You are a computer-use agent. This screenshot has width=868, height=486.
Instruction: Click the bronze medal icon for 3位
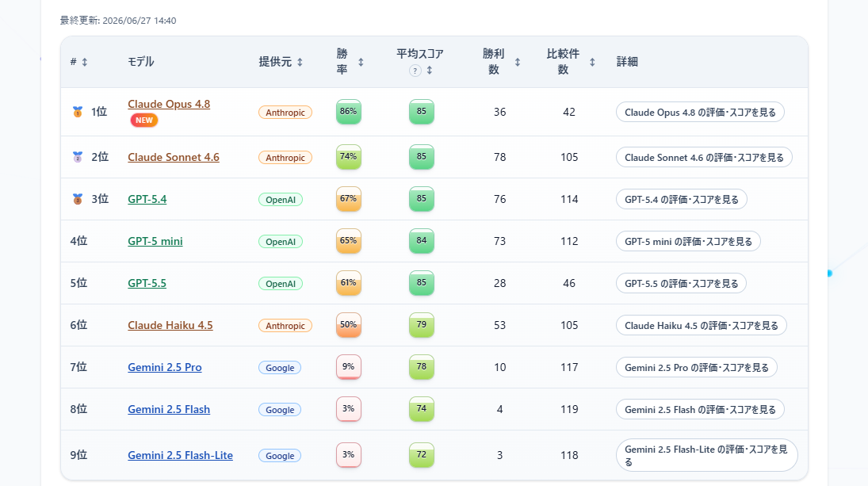coord(78,199)
